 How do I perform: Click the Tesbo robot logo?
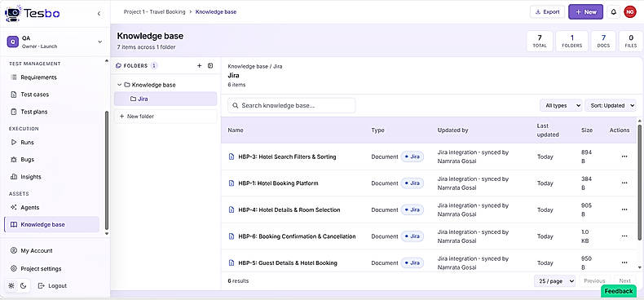coord(13,13)
